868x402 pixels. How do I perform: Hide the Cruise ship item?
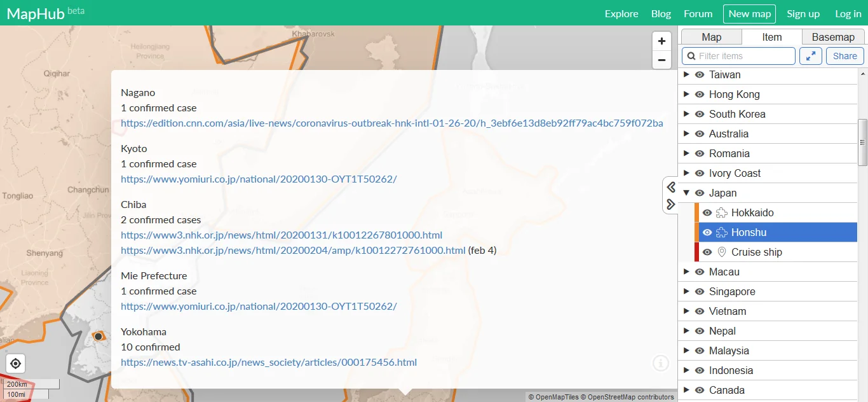click(x=707, y=252)
